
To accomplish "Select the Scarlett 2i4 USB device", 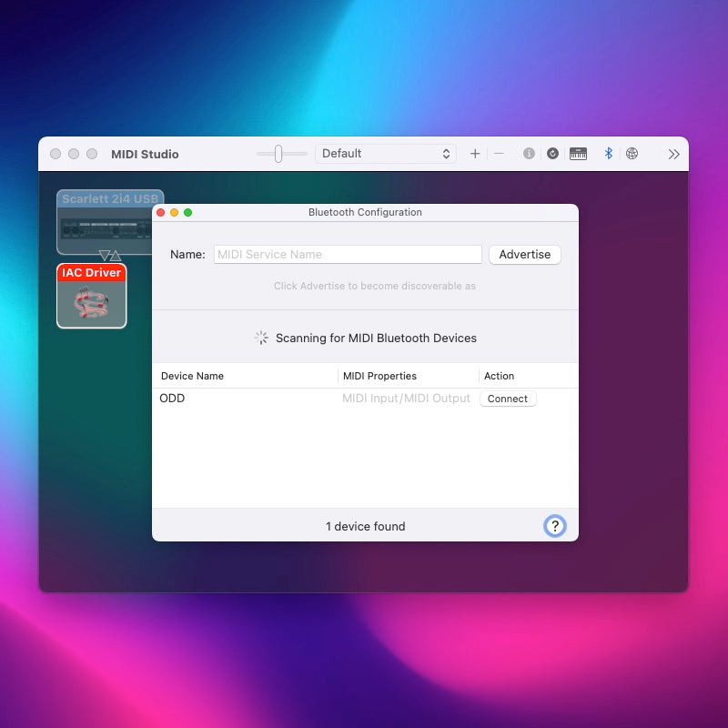I will 102,222.
